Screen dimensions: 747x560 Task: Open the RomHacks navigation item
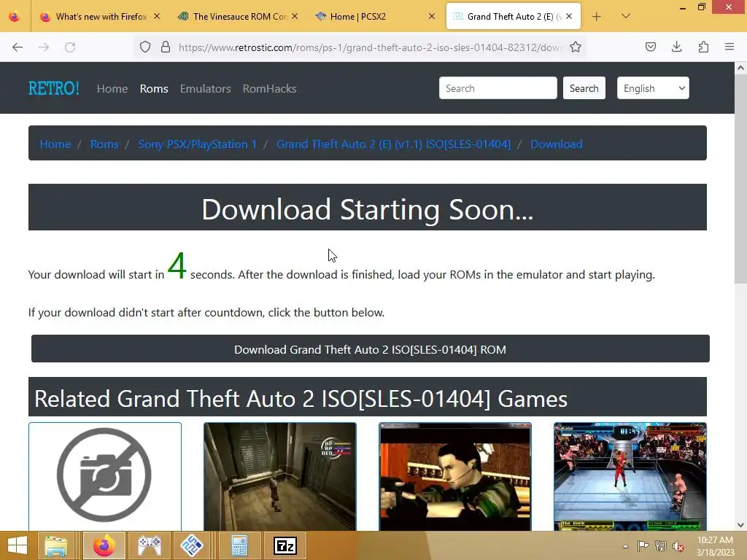270,88
